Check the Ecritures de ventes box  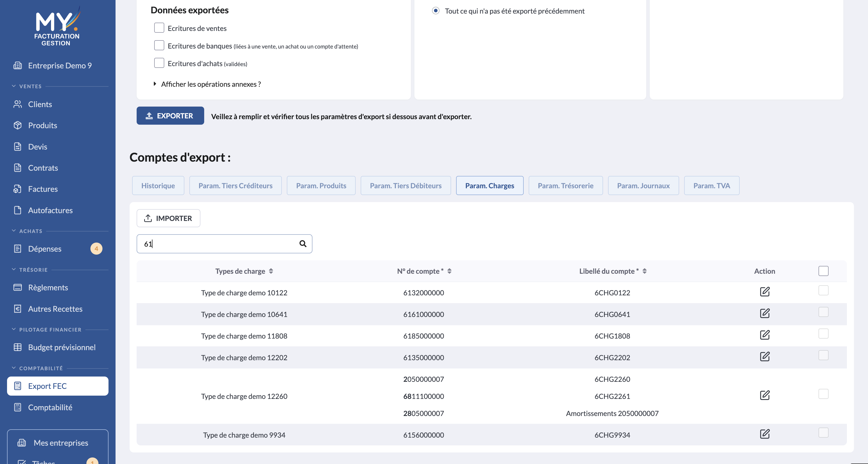pyautogui.click(x=159, y=28)
